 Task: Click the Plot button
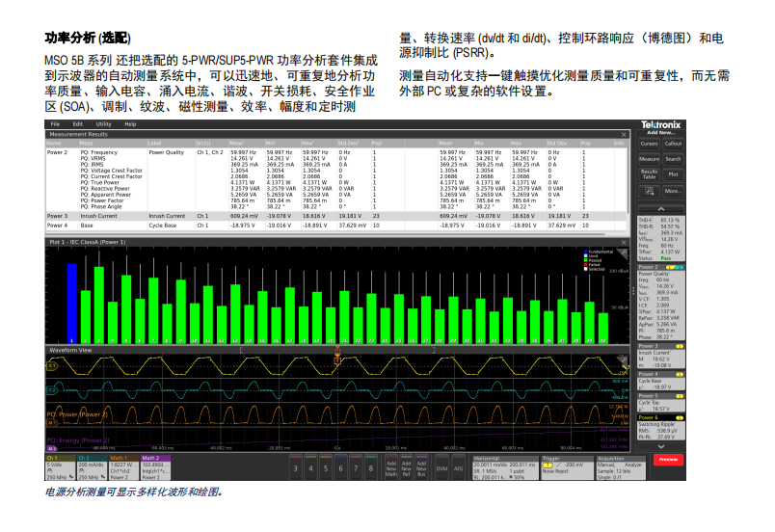click(673, 174)
